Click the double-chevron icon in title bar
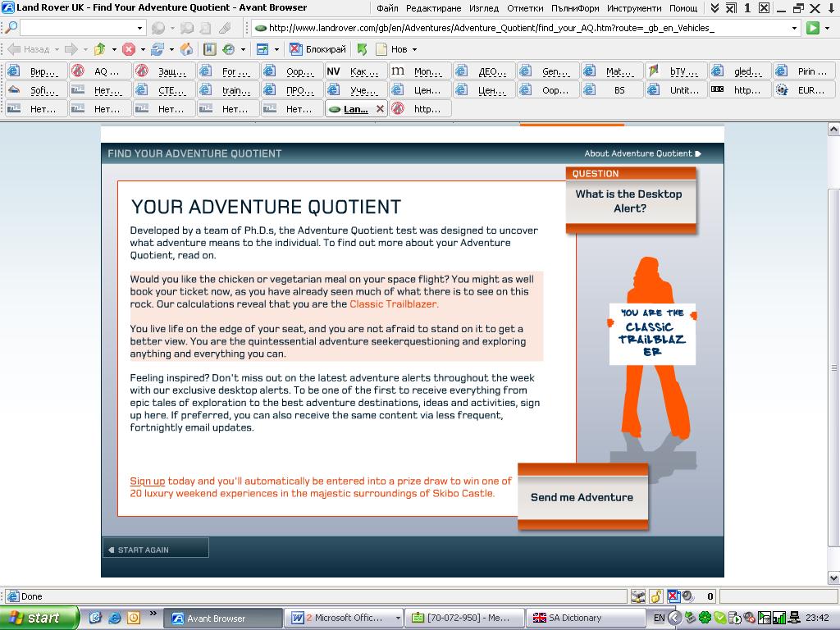The image size is (840, 630). [x=714, y=8]
